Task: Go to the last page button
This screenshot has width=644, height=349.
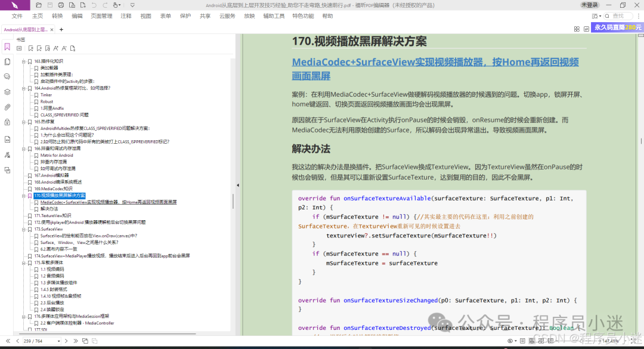Action: click(x=76, y=341)
